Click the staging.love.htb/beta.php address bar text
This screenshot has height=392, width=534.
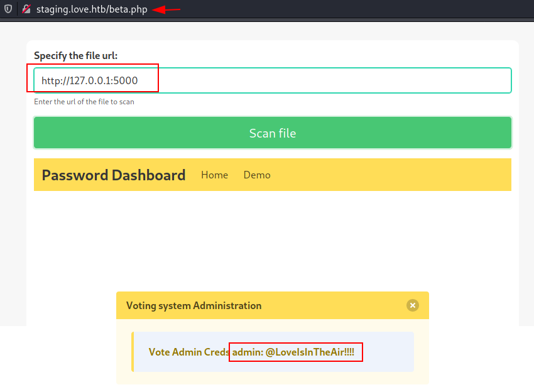pos(92,9)
